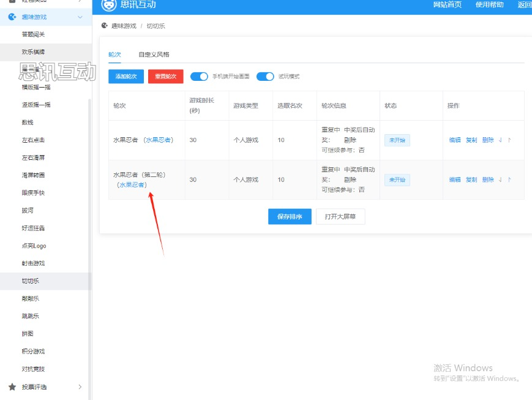Switch to the 轮次 tab

tap(114, 55)
